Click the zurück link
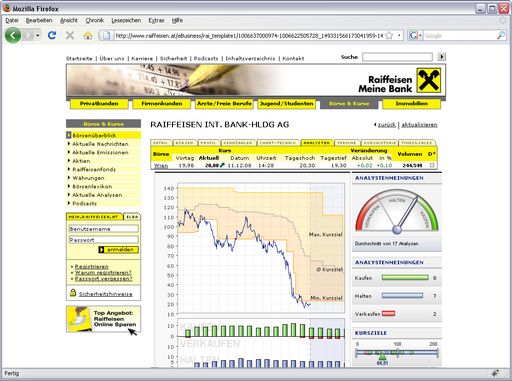Viewport: 512px width, 381px height. 386,125
